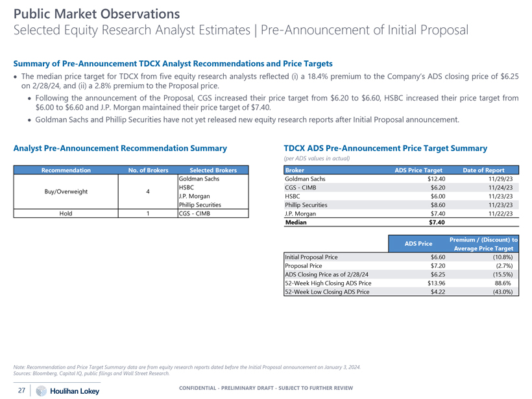532x399 pixels.
Task: Select the 'Public Market Observations' title
Action: point(97,14)
